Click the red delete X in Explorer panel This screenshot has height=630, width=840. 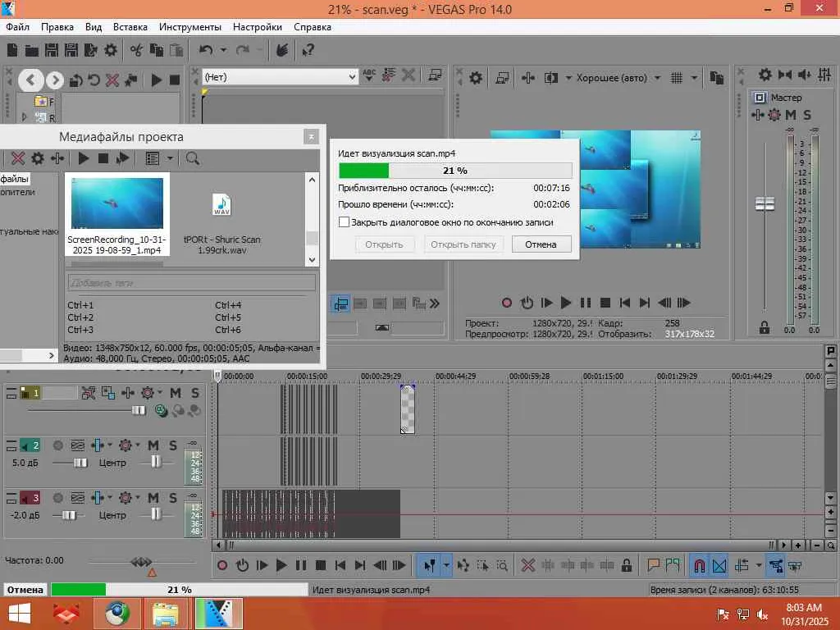point(112,80)
